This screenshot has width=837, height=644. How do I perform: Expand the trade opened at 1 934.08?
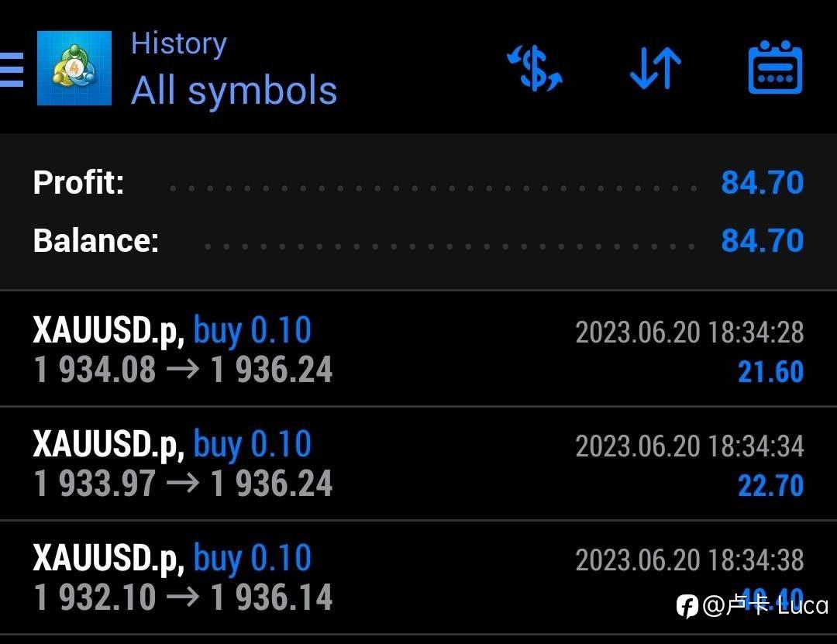pos(418,350)
